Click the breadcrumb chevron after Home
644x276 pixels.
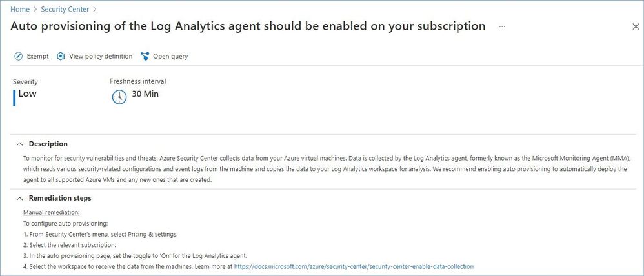[35, 10]
